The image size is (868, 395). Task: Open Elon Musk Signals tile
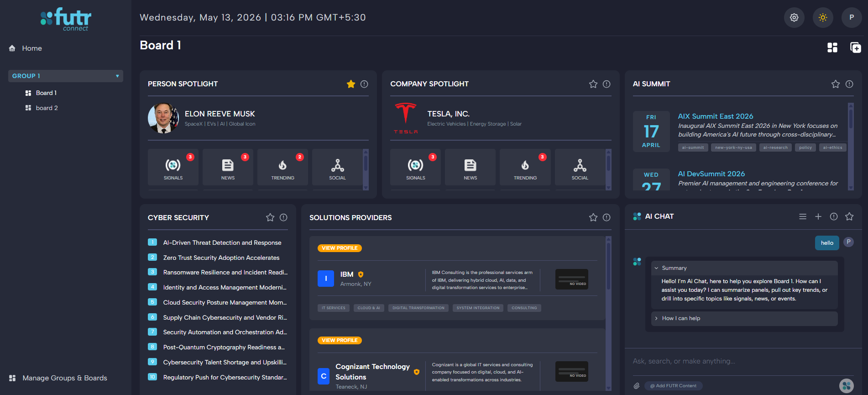pyautogui.click(x=173, y=167)
